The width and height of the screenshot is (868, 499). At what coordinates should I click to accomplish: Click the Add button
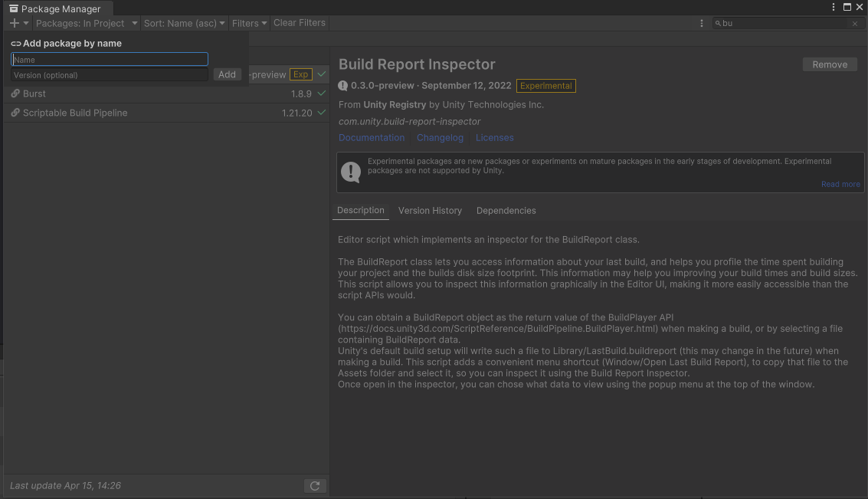(x=227, y=74)
